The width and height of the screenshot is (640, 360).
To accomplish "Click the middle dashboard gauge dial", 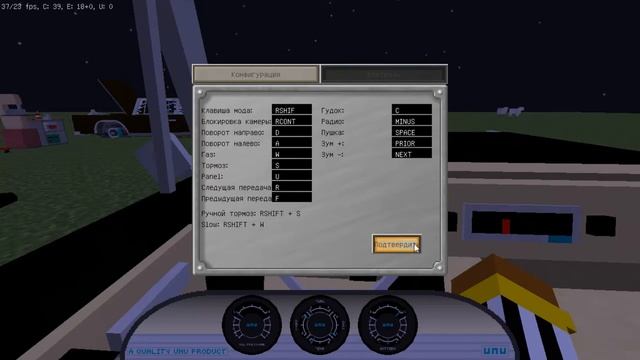I will pyautogui.click(x=320, y=325).
